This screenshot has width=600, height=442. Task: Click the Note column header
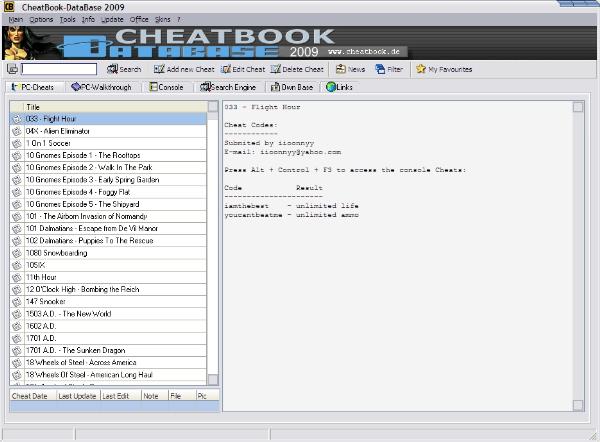[x=155, y=396]
